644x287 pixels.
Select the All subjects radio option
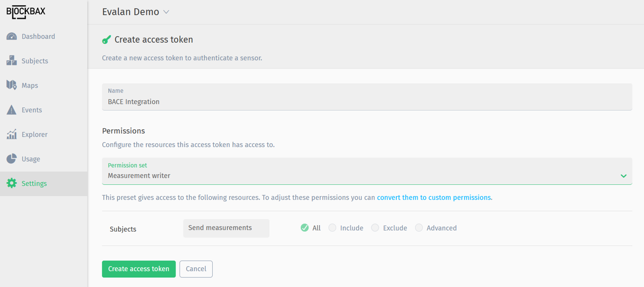[x=304, y=228]
